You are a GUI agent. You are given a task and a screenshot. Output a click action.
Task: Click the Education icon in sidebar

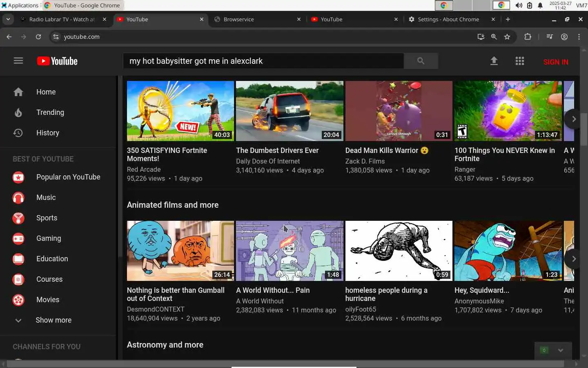18,259
